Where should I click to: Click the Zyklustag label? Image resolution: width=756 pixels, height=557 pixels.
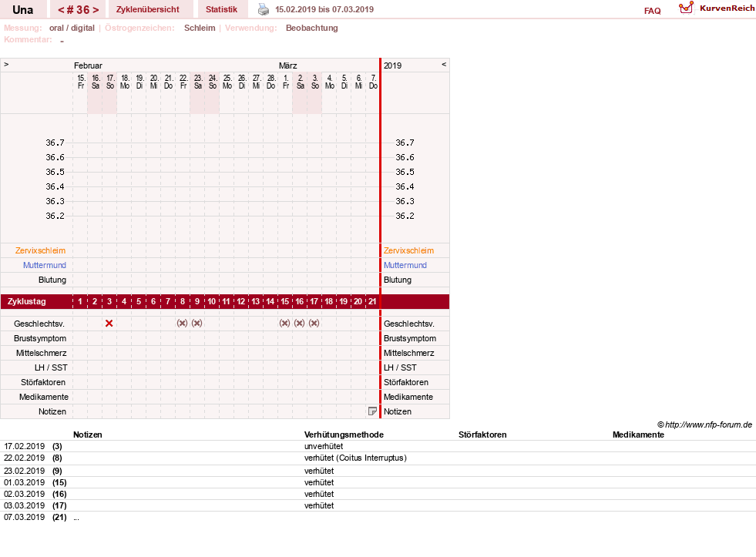pos(26,302)
